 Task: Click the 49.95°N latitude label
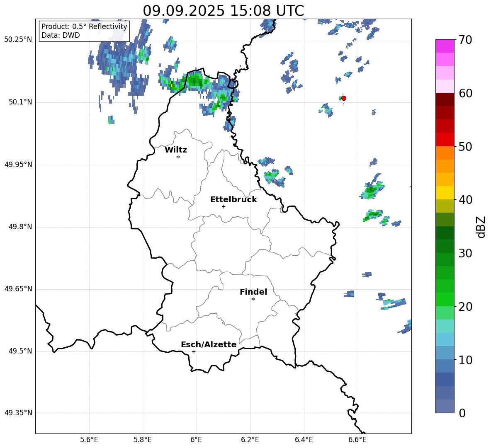[18, 165]
